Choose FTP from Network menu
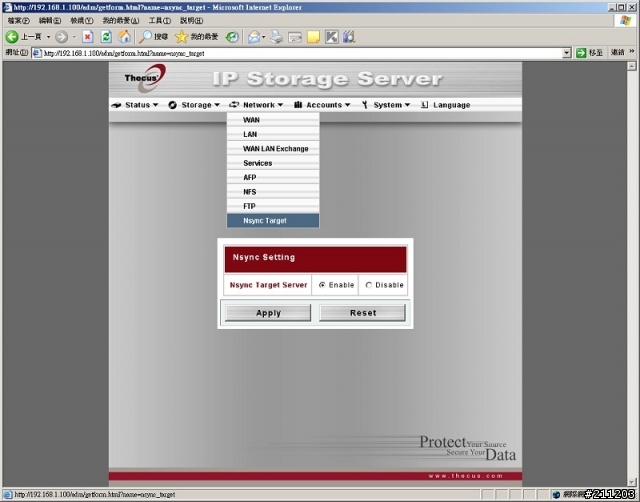Screen dimensions: 640x502 click(x=273, y=206)
